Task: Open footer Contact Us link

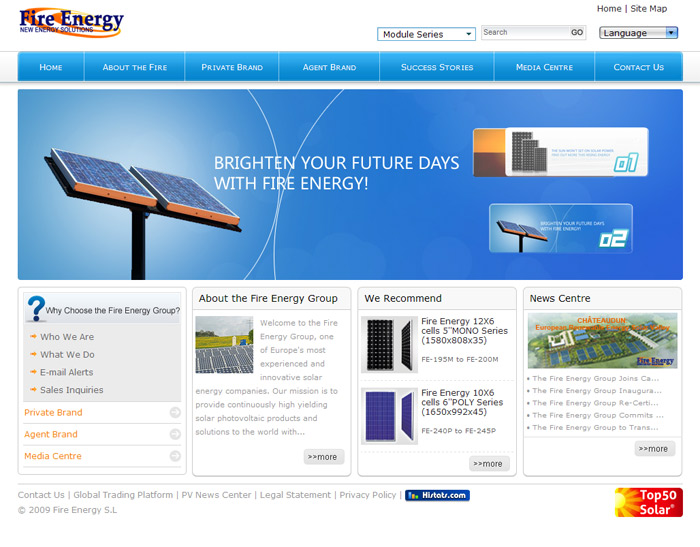Action: coord(41,495)
